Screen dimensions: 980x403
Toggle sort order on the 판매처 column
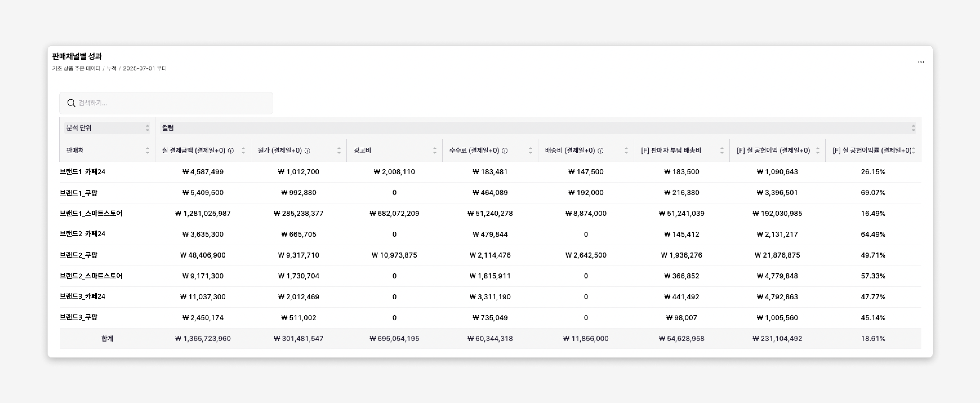148,150
